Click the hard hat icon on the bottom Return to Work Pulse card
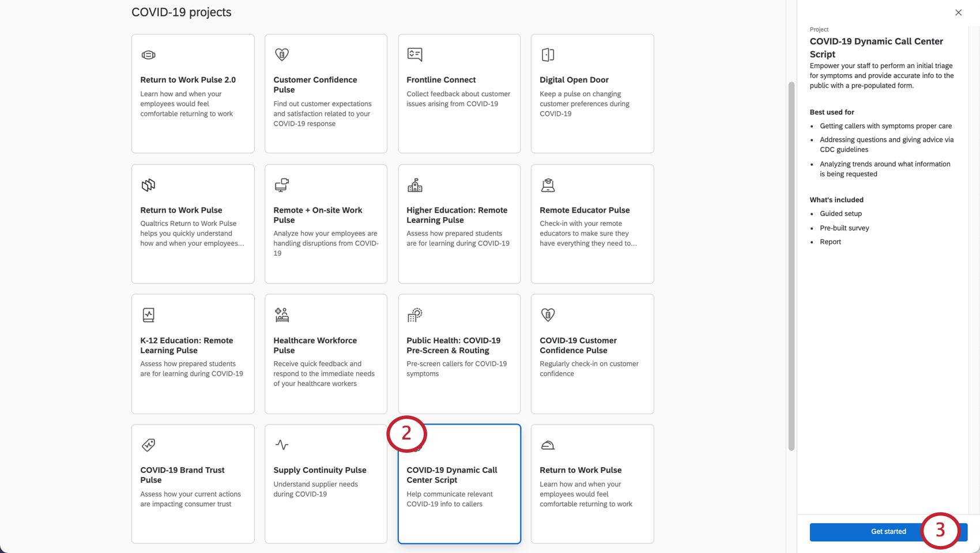This screenshot has width=980, height=553. 548,445
